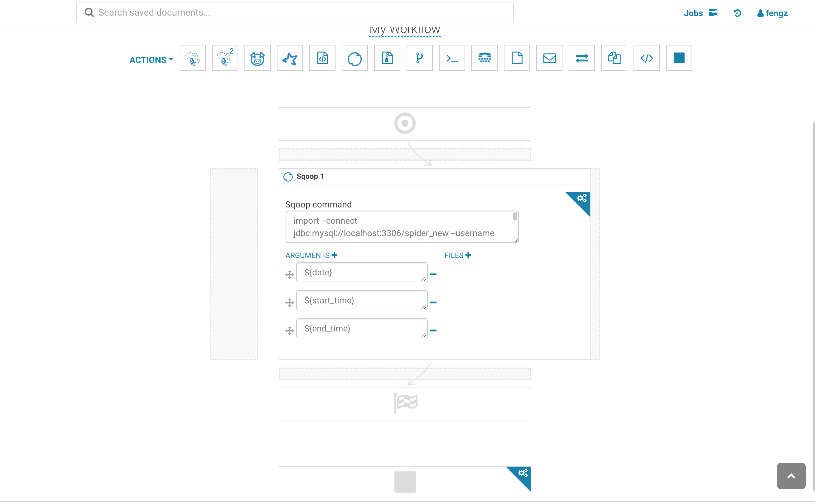Image resolution: width=815 pixels, height=504 pixels.
Task: Select the Email action envelope icon
Action: 549,58
